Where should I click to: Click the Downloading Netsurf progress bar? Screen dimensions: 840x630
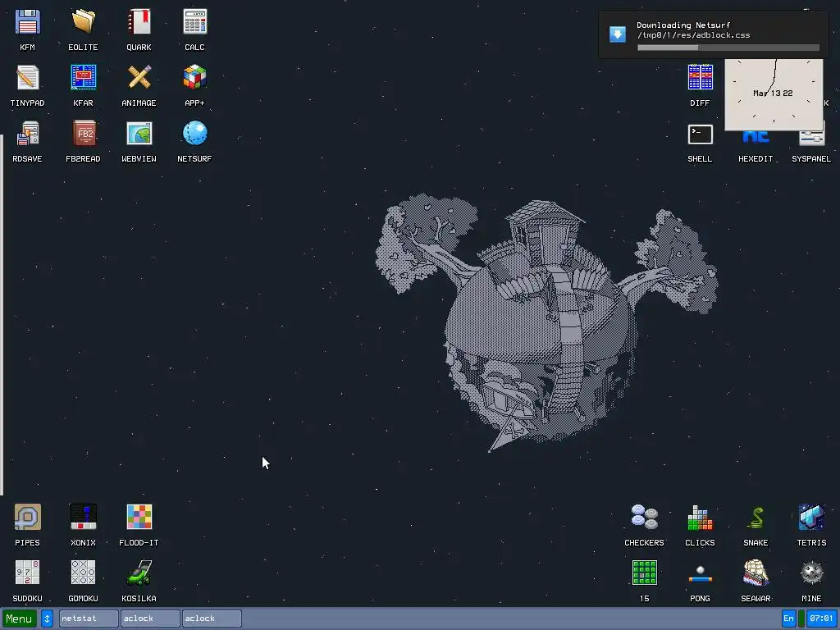(728, 48)
